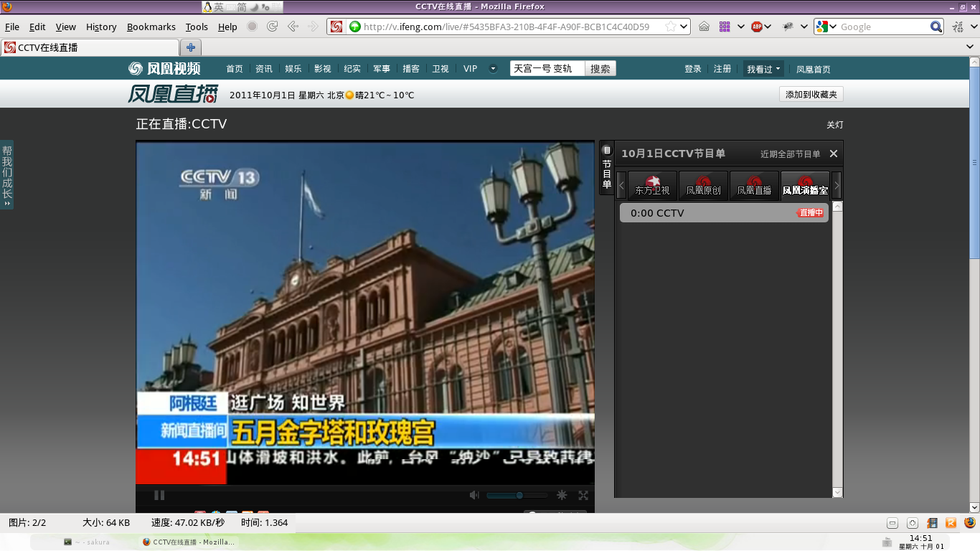Expand the 帮我们成长 feedback side tab
This screenshot has width=980, height=551.
point(6,175)
